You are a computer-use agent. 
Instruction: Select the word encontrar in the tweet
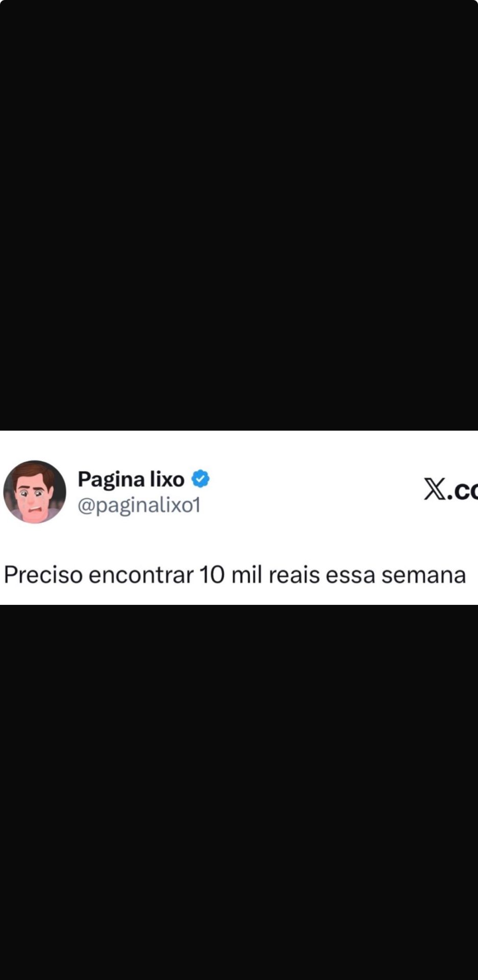click(x=141, y=575)
